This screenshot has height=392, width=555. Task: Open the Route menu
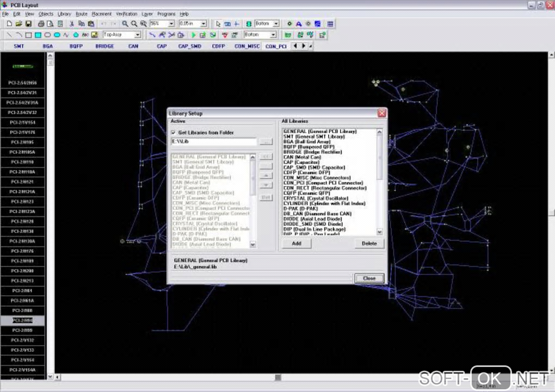tap(82, 14)
